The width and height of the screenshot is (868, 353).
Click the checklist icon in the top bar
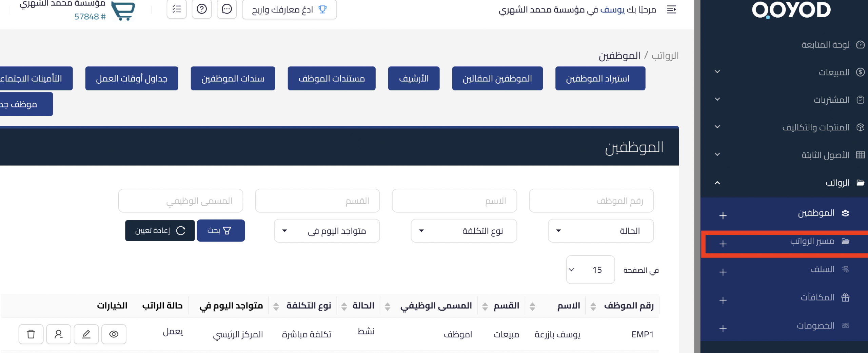177,9
